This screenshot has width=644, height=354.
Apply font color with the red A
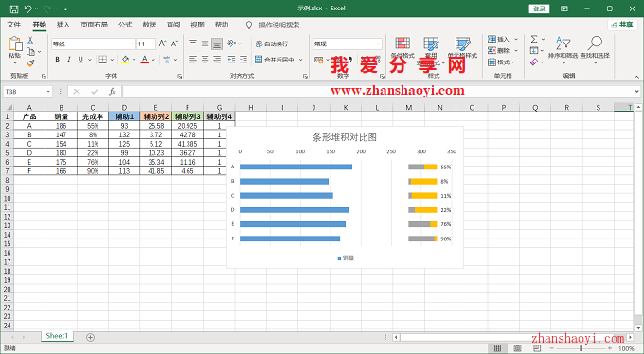(145, 60)
